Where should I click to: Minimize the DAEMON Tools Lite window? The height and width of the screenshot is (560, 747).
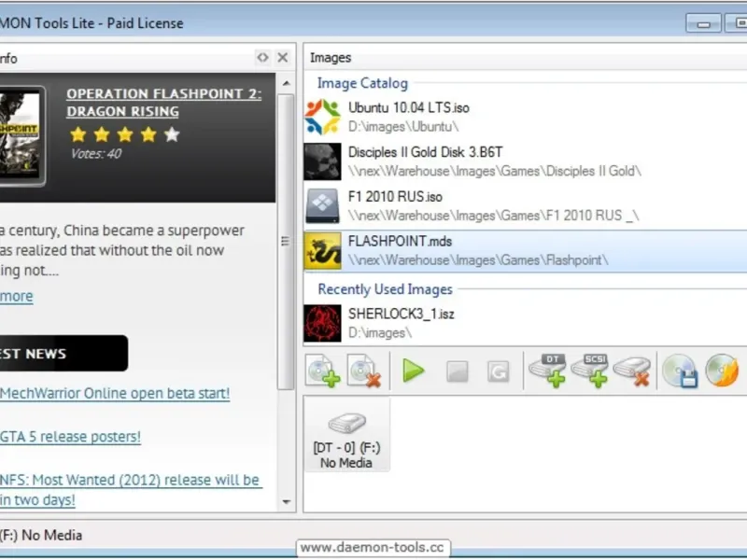703,22
